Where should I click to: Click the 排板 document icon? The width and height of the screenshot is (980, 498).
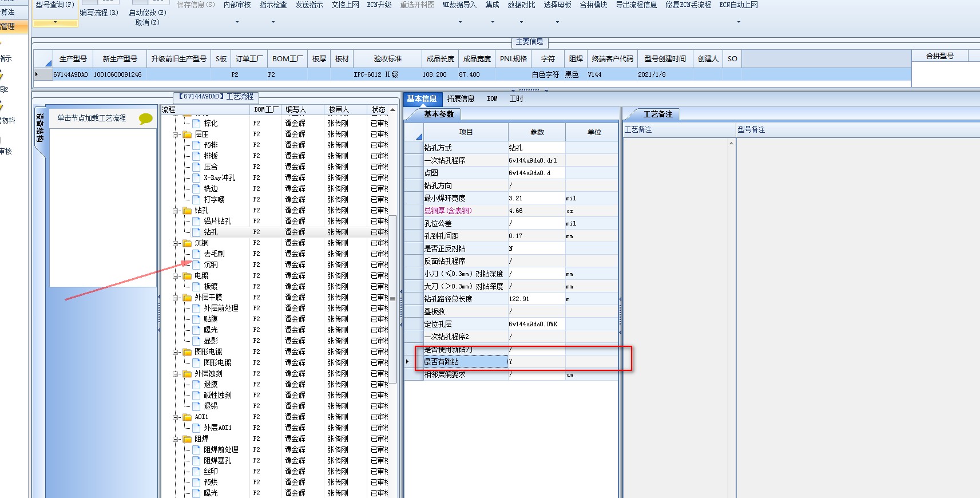[x=197, y=156]
